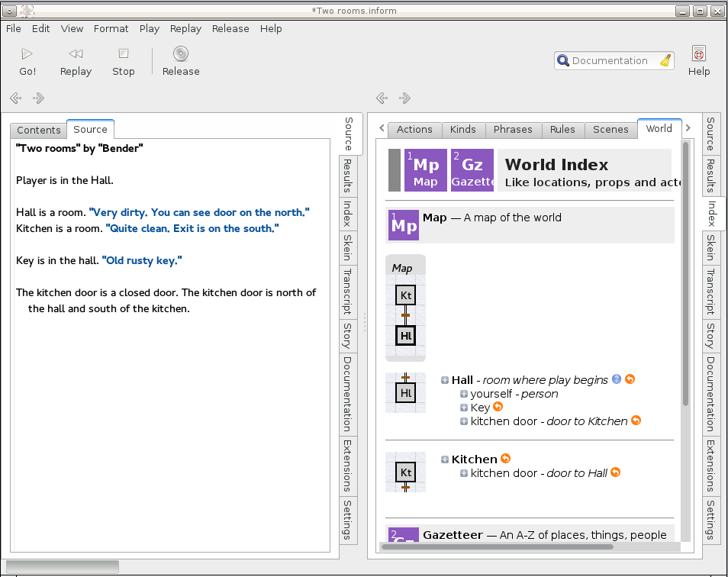The image size is (728, 577).
Task: Switch to the Kinds index tab
Action: 462,129
